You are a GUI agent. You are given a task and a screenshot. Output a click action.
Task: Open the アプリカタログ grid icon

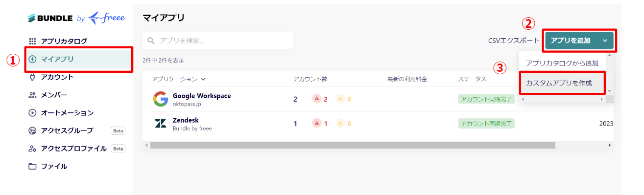tap(33, 41)
